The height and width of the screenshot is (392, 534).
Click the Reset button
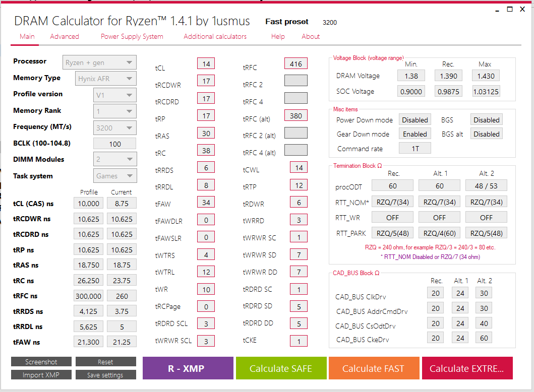point(105,362)
